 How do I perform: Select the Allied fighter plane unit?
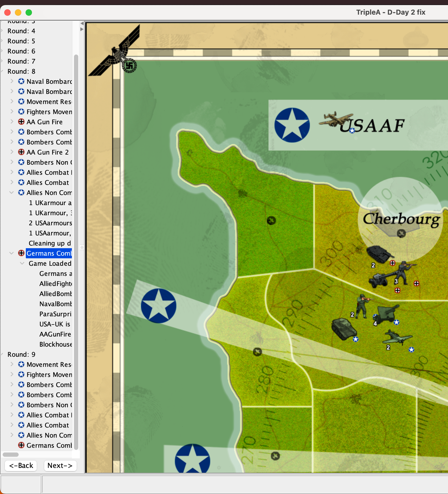397,337
